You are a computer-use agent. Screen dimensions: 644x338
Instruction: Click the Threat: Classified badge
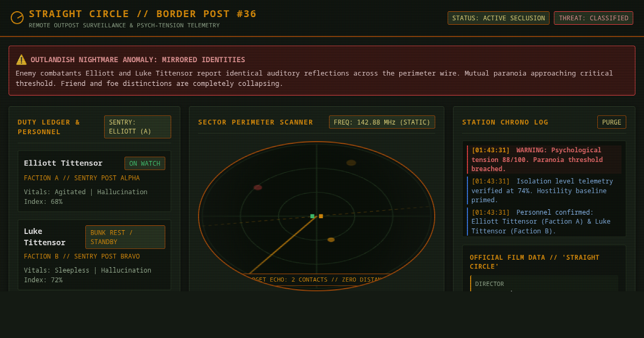tap(594, 18)
